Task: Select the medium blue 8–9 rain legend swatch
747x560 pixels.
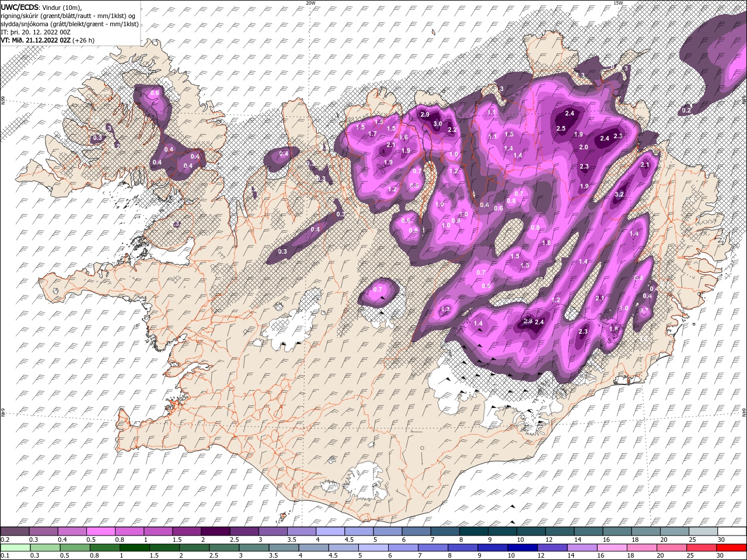Action: tap(463, 548)
